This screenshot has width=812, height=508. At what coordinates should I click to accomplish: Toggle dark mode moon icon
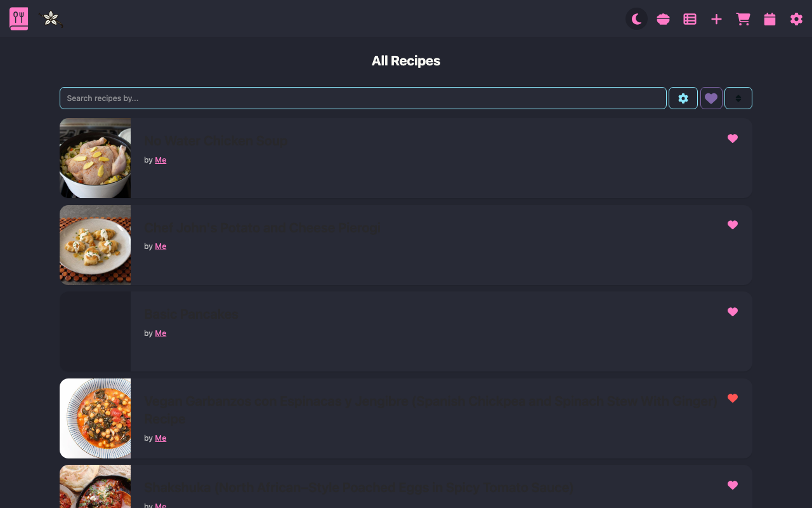(x=637, y=19)
